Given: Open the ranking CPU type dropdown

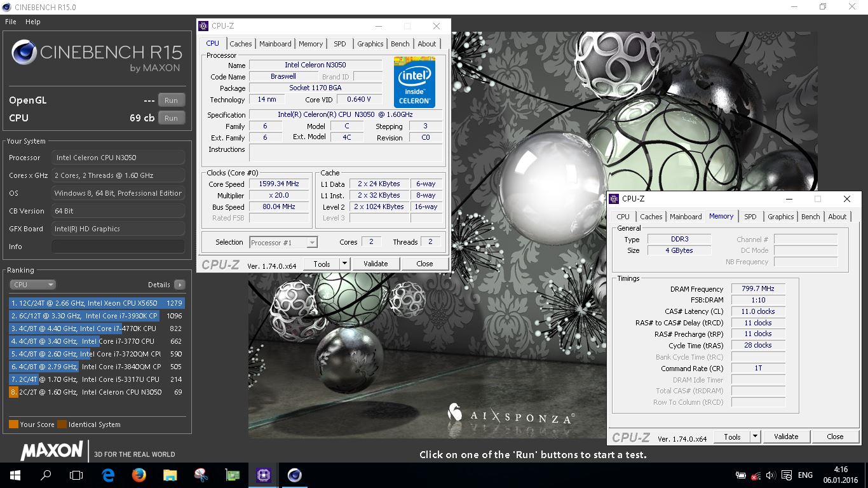Looking at the screenshot, I should (x=33, y=285).
